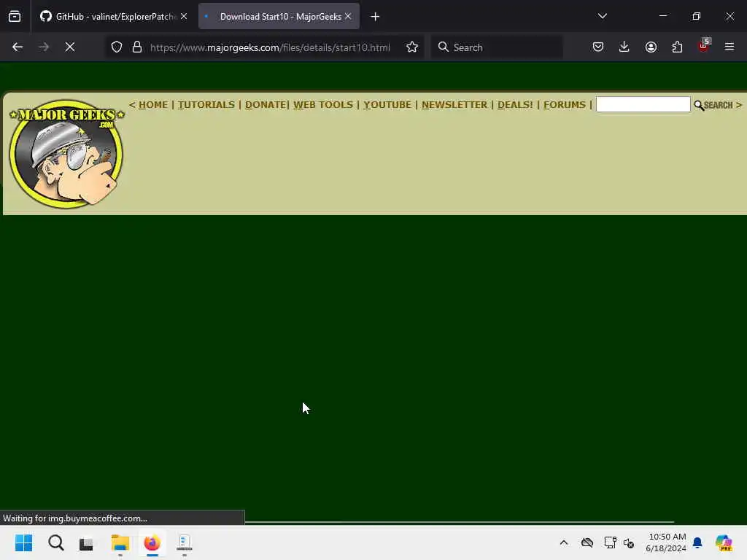Click the Firefox Search box
The image size is (747, 560).
(497, 47)
